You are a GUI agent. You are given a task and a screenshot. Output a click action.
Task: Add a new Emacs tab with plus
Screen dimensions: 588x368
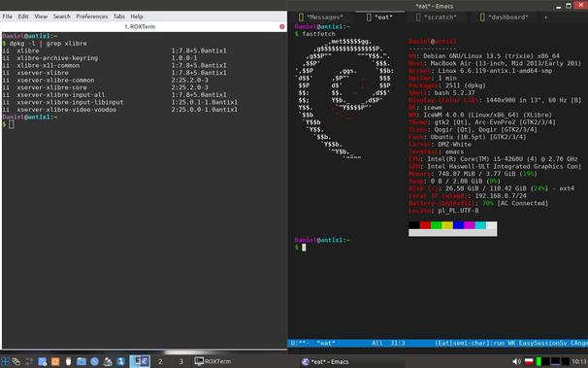tap(546, 17)
